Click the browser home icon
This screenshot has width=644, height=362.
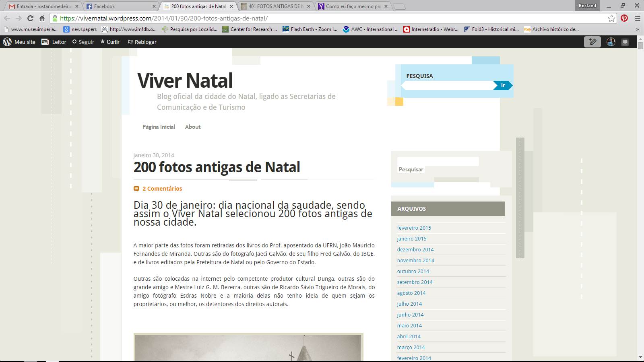(x=42, y=18)
